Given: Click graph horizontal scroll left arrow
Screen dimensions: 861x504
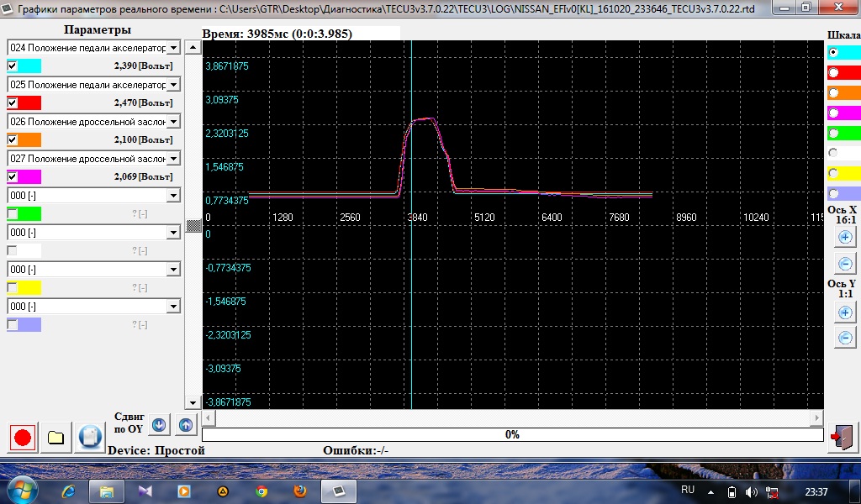Looking at the screenshot, I should [209, 417].
